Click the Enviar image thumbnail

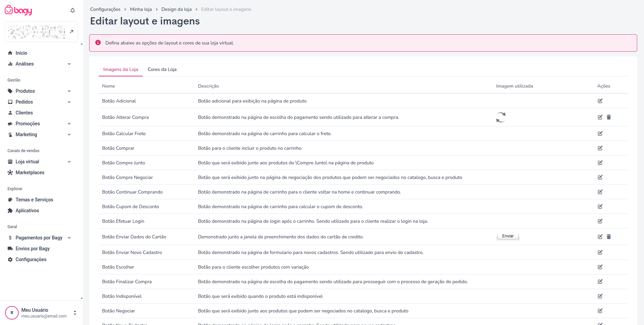pos(508,236)
